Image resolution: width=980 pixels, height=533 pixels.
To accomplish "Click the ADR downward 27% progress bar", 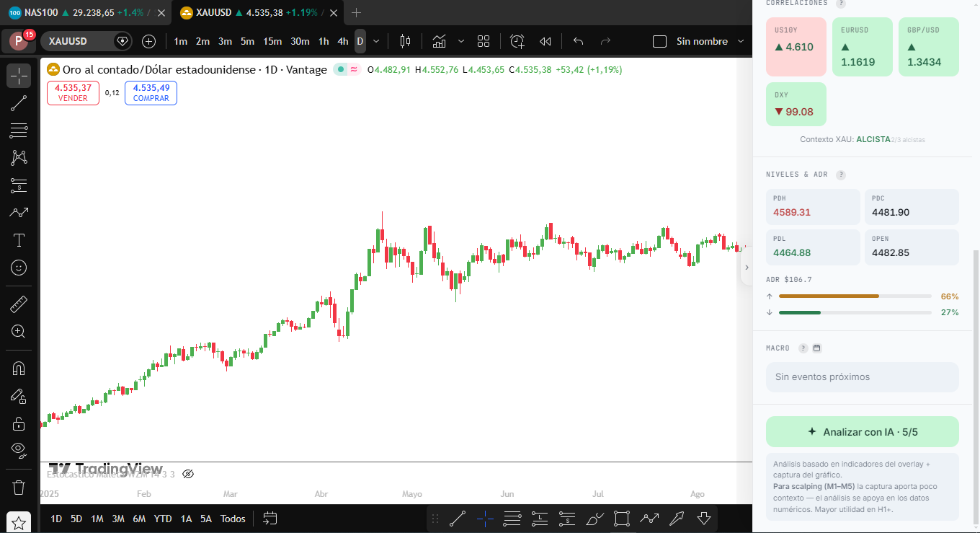I will [855, 312].
